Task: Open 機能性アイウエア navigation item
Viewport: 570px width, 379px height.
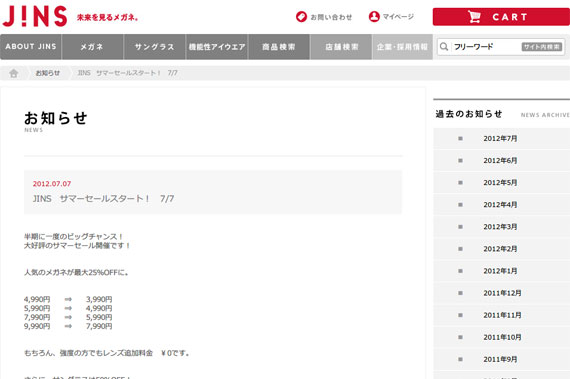Action: click(x=217, y=47)
